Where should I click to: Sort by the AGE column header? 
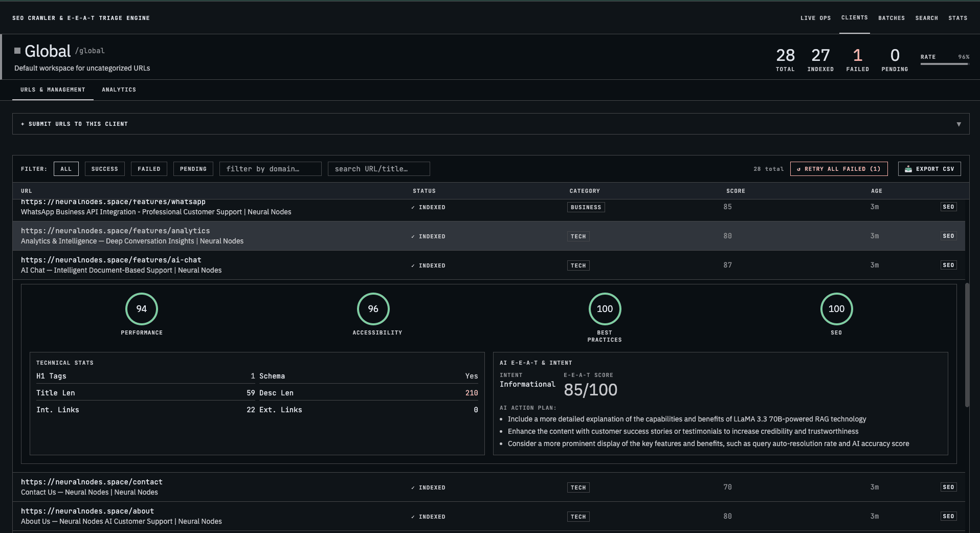pos(877,191)
